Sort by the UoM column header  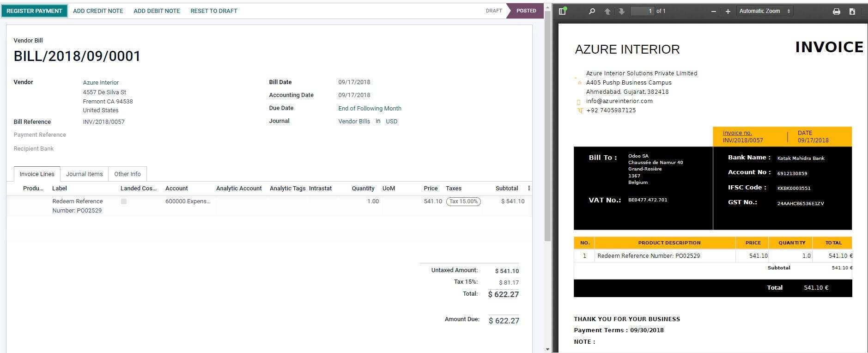pyautogui.click(x=388, y=189)
